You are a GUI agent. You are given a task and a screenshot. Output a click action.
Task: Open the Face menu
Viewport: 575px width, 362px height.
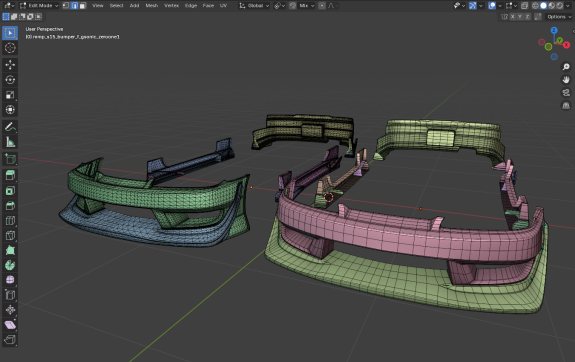(x=208, y=6)
